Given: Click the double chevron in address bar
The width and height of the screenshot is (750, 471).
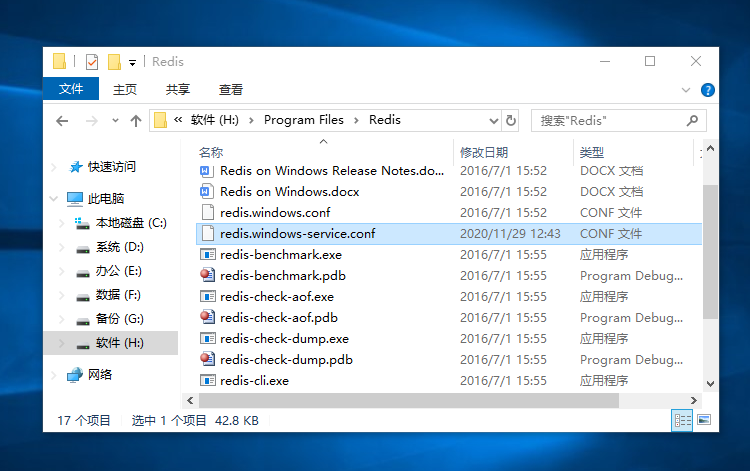Looking at the screenshot, I should pos(178,120).
